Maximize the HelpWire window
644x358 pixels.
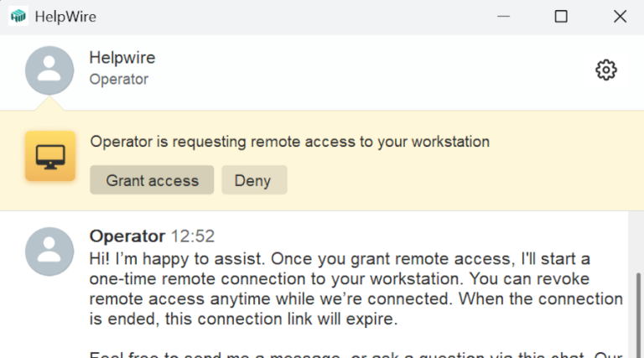click(x=561, y=16)
